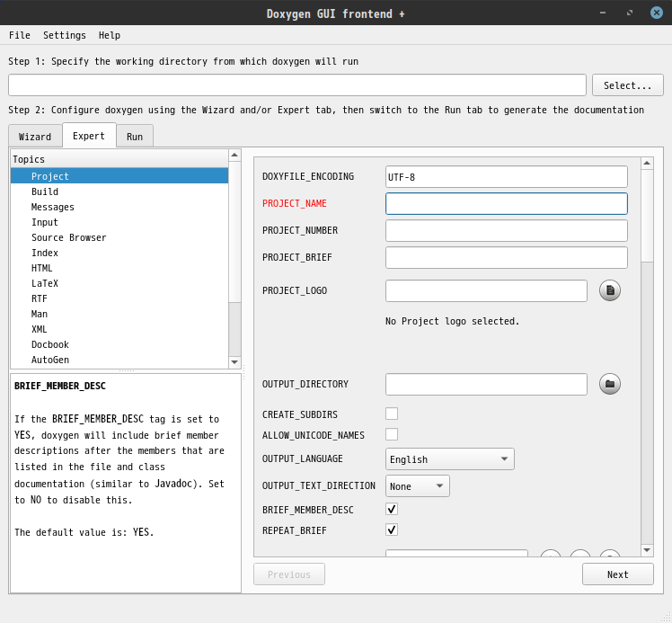Viewport: 672px width, 623px height.
Task: Click the red PROJECT_NAME label
Action: coord(295,203)
